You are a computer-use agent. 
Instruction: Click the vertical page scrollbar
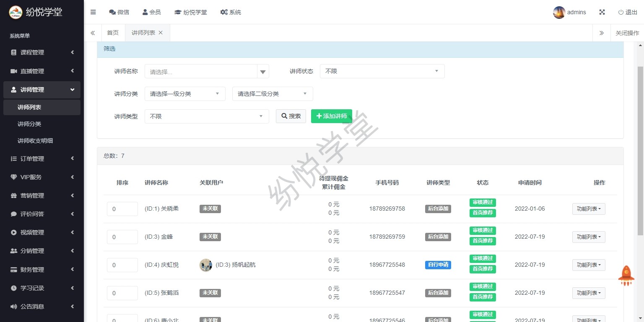[x=640, y=151]
